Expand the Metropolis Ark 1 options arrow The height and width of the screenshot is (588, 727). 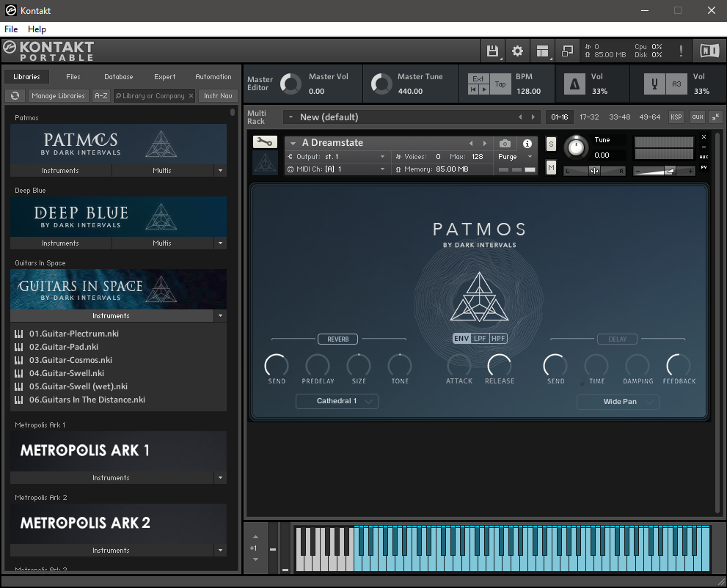pyautogui.click(x=220, y=478)
